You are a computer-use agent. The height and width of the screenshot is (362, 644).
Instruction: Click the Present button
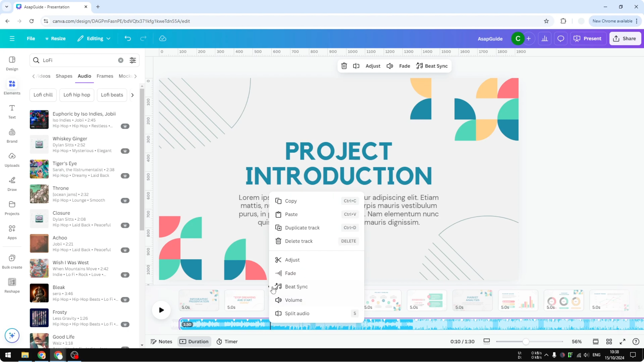588,39
